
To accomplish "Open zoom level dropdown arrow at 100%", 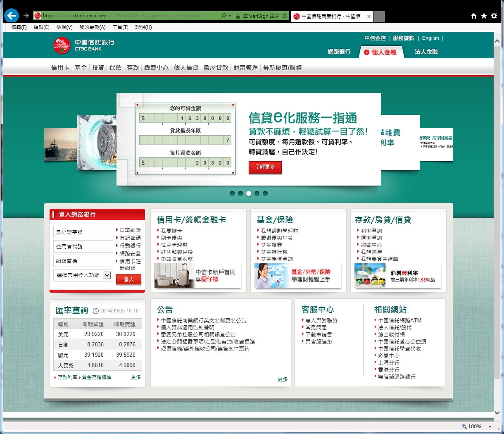I will 490,427.
